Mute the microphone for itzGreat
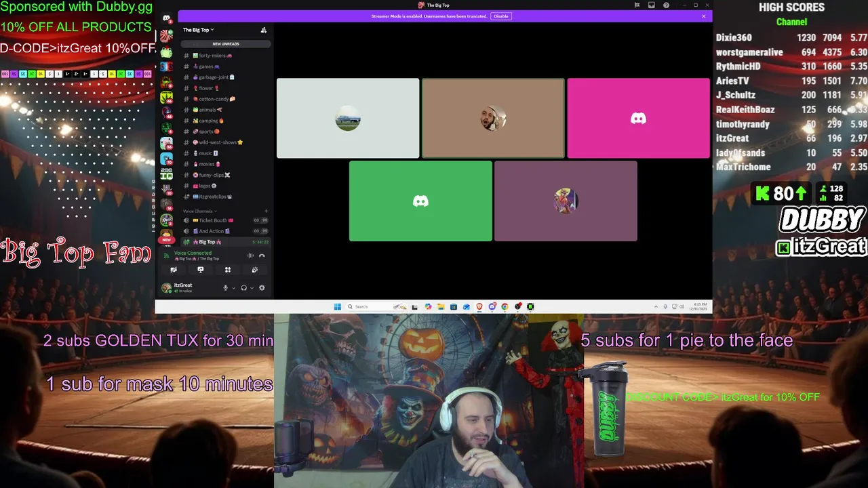 tap(225, 288)
